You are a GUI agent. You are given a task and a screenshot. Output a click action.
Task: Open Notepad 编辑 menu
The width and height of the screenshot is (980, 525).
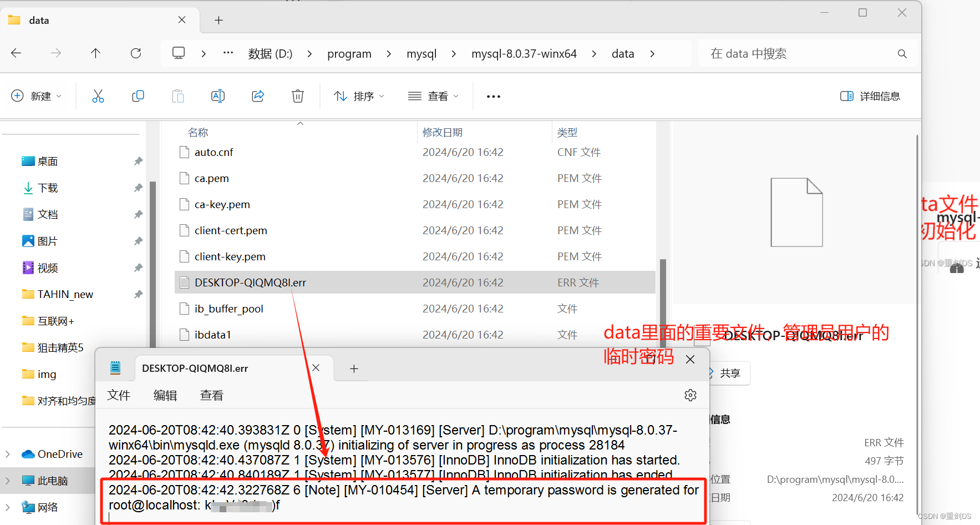coord(165,395)
